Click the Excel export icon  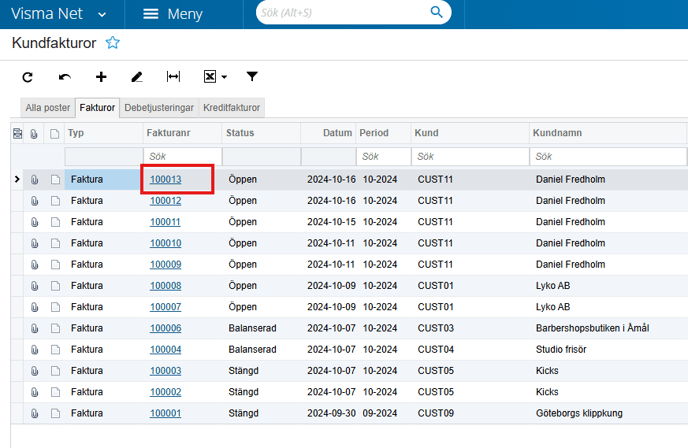pos(210,77)
